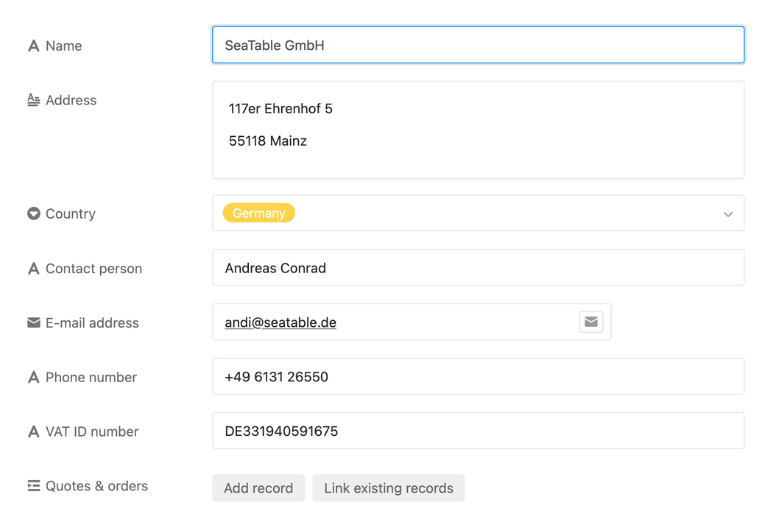
Task: Click the text icon beside Phone number
Action: [33, 377]
